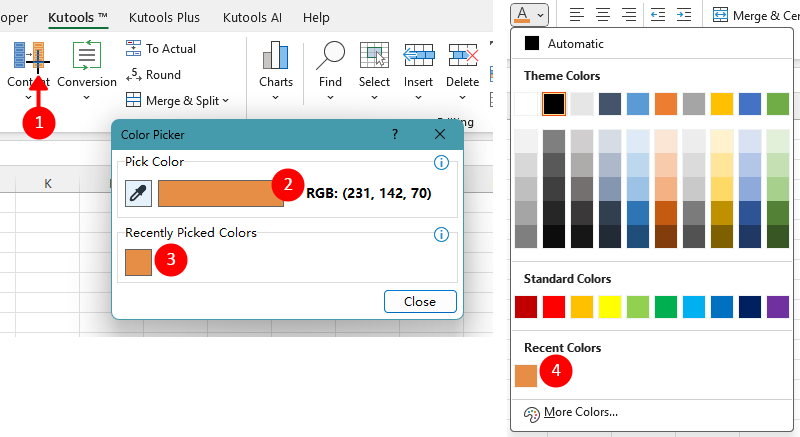
Task: Click the Select tool icon
Action: coord(374,55)
